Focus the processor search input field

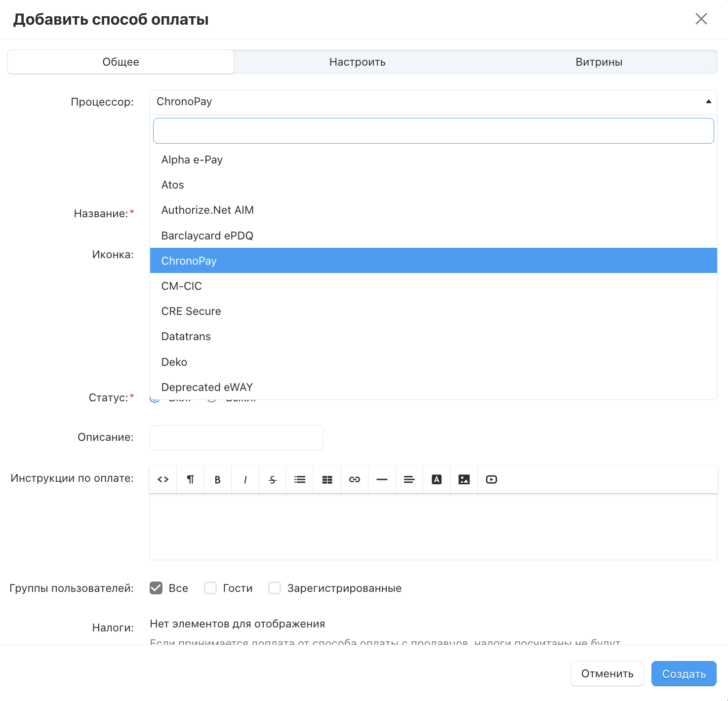(x=433, y=131)
